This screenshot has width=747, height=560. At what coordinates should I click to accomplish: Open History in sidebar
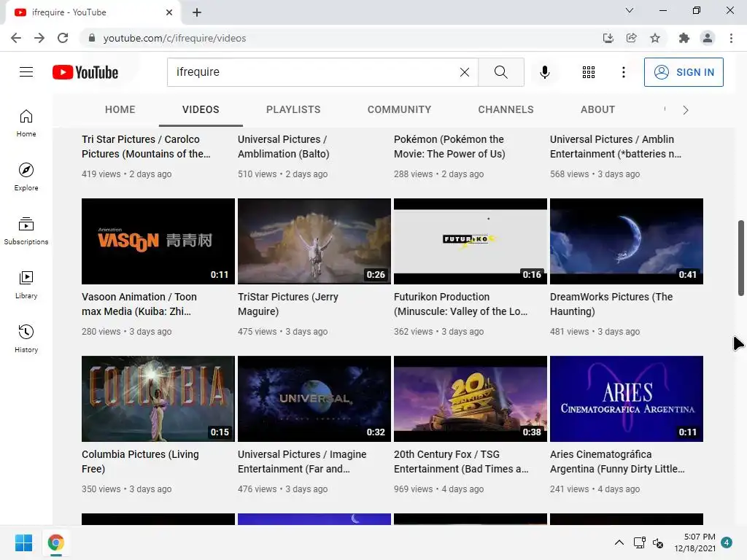(x=26, y=338)
